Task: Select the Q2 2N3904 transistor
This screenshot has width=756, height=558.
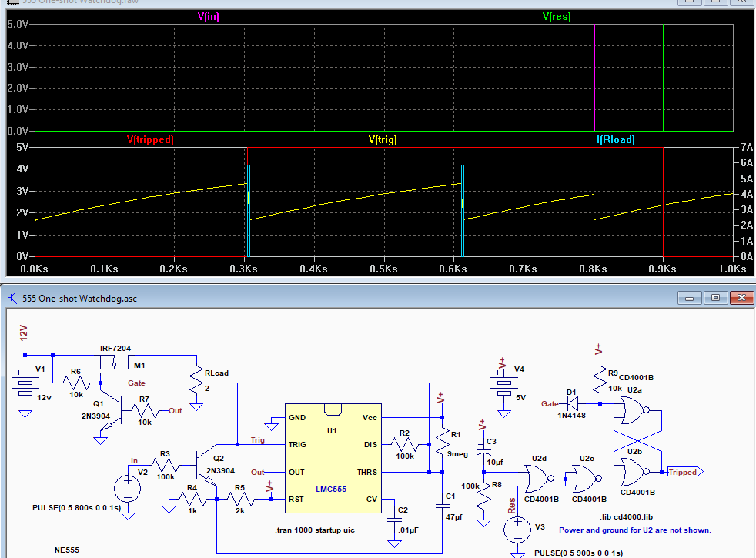Action: [x=206, y=466]
